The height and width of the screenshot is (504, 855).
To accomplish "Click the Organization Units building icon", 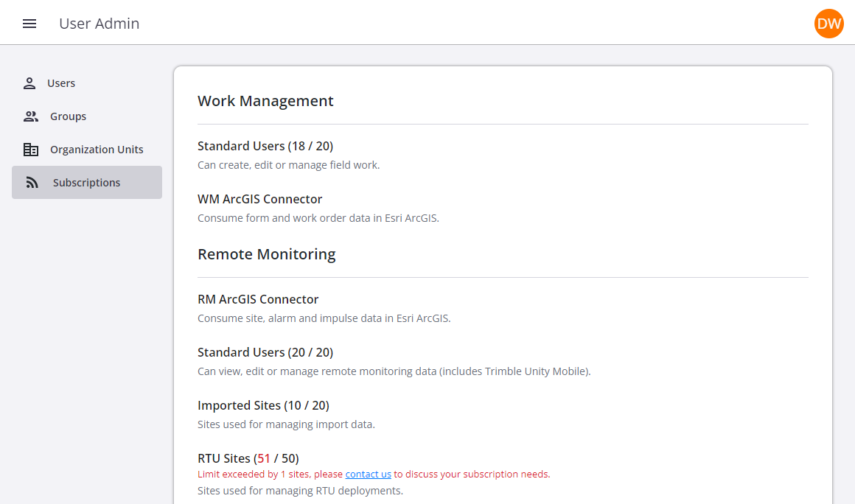I will [x=31, y=150].
